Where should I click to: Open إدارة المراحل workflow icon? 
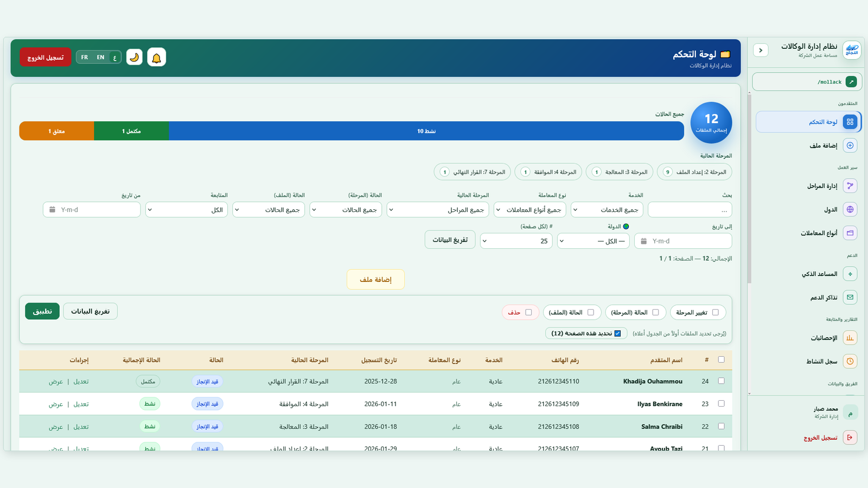pyautogui.click(x=850, y=186)
